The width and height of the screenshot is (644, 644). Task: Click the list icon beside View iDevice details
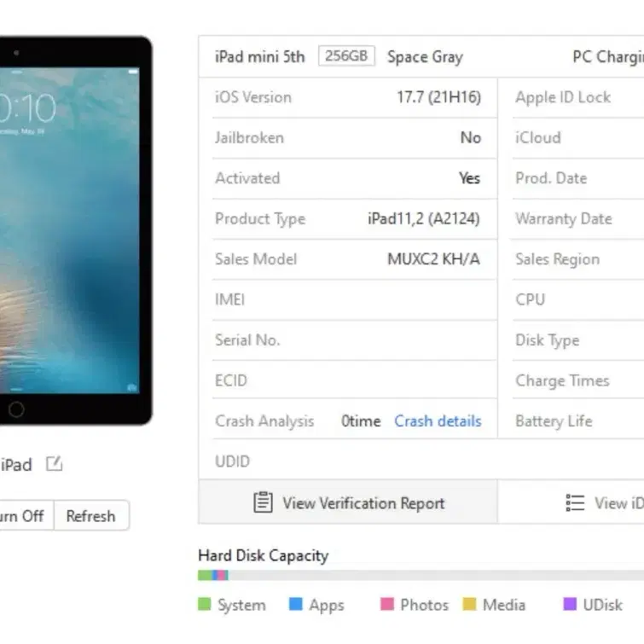click(575, 502)
